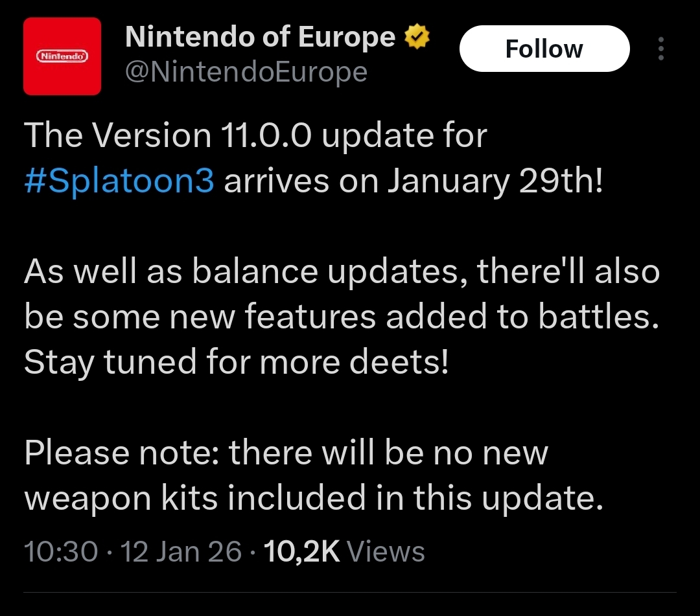This screenshot has height=616, width=700.
Task: Click the gold verified badge
Action: [x=416, y=37]
